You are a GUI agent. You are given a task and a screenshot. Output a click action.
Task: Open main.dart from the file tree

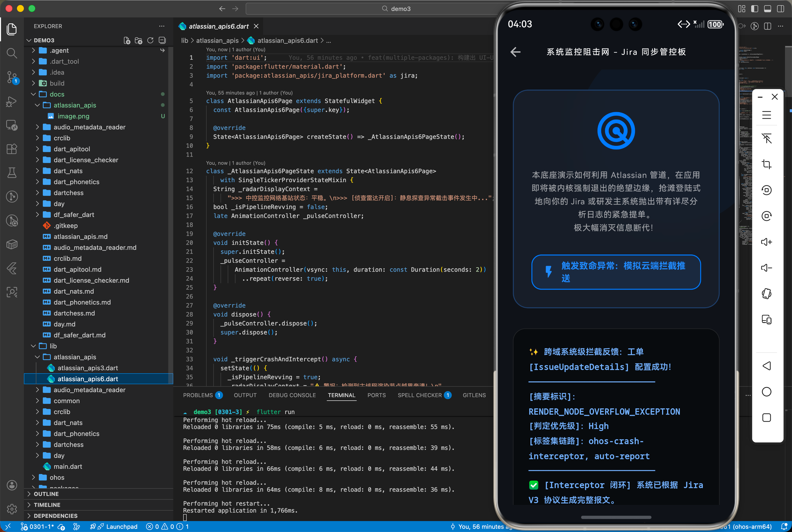coord(68,467)
